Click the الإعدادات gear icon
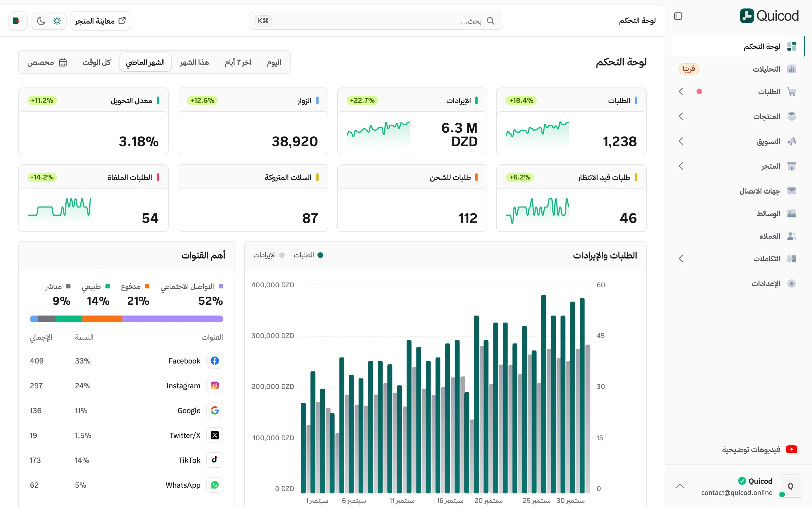This screenshot has width=812, height=508. tap(791, 284)
